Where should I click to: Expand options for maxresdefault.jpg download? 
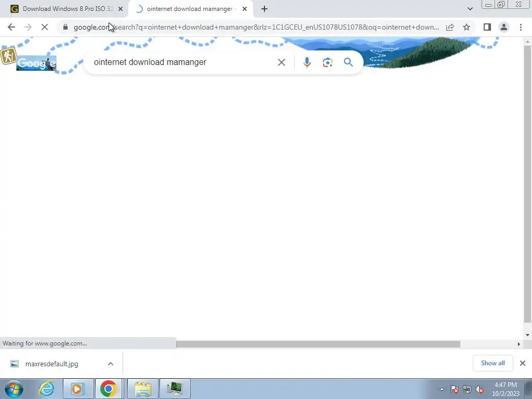pyautogui.click(x=111, y=364)
